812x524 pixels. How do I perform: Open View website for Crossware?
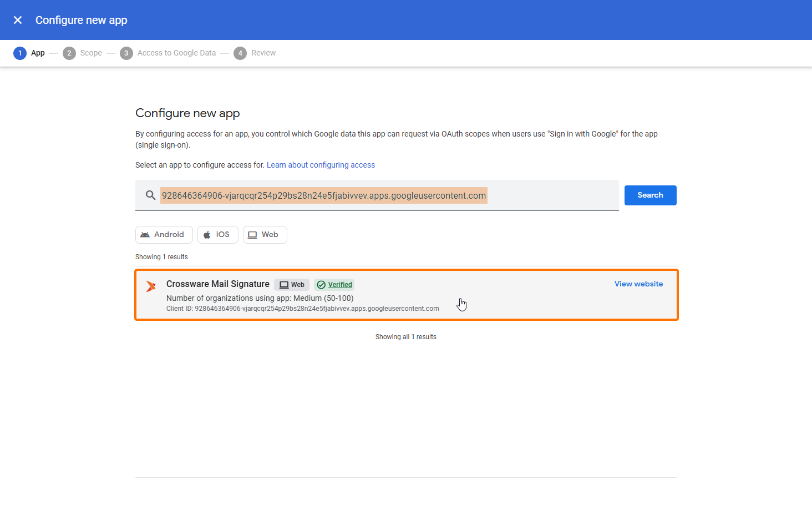click(x=638, y=284)
